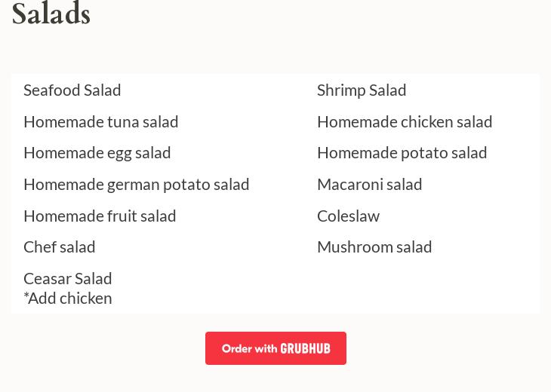Image resolution: width=551 pixels, height=392 pixels.
Task: Select the Coleslaw menu entry
Action: (x=348, y=216)
